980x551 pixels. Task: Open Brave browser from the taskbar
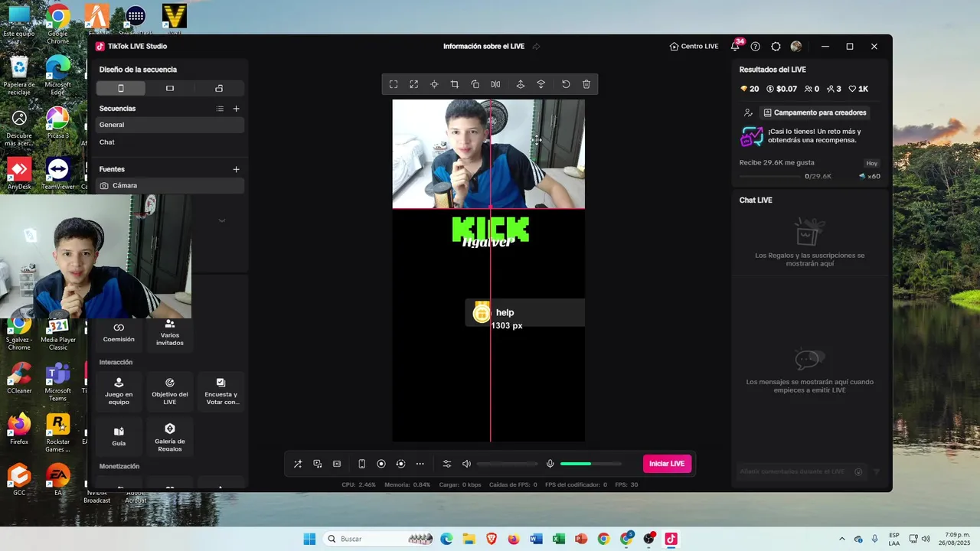[491, 539]
